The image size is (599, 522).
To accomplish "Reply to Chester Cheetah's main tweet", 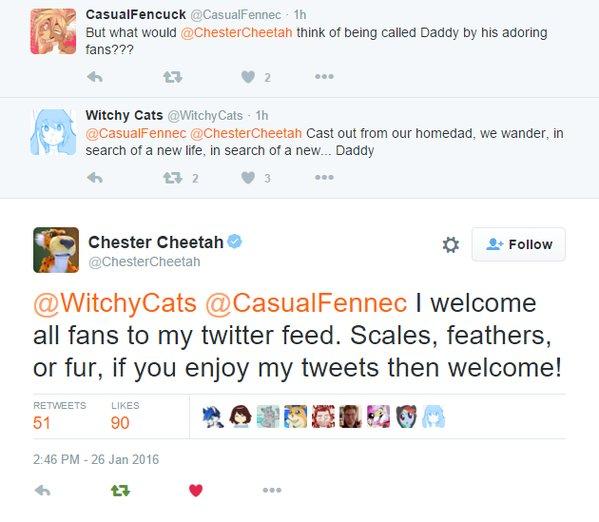I will click(x=42, y=490).
